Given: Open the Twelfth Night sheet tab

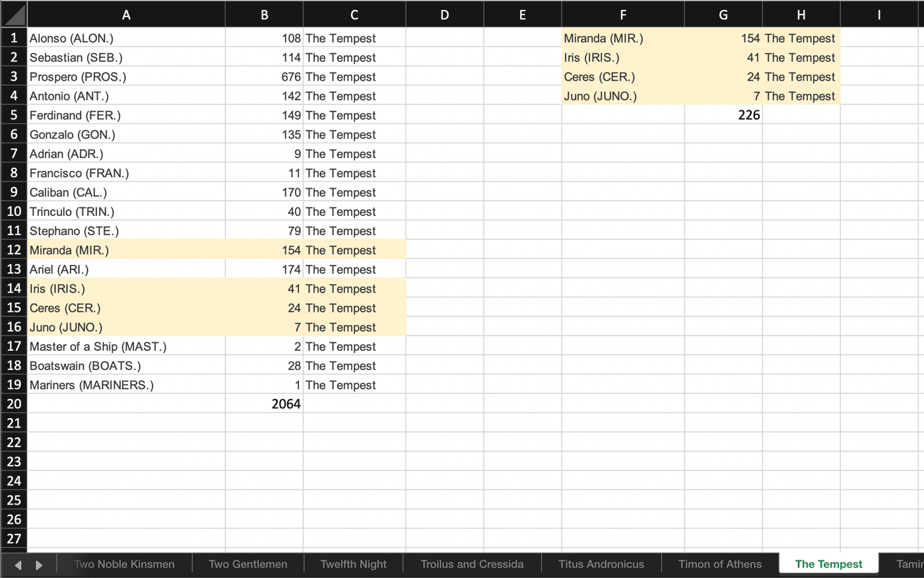Looking at the screenshot, I should pyautogui.click(x=353, y=564).
